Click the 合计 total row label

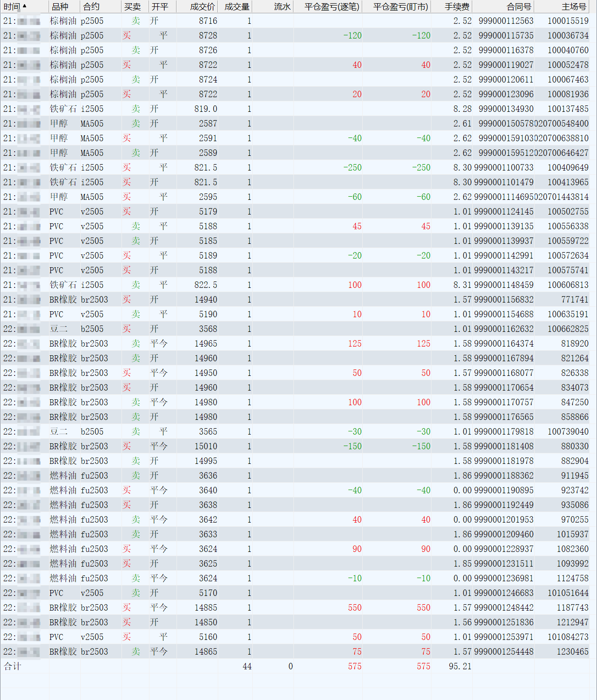pyautogui.click(x=12, y=666)
